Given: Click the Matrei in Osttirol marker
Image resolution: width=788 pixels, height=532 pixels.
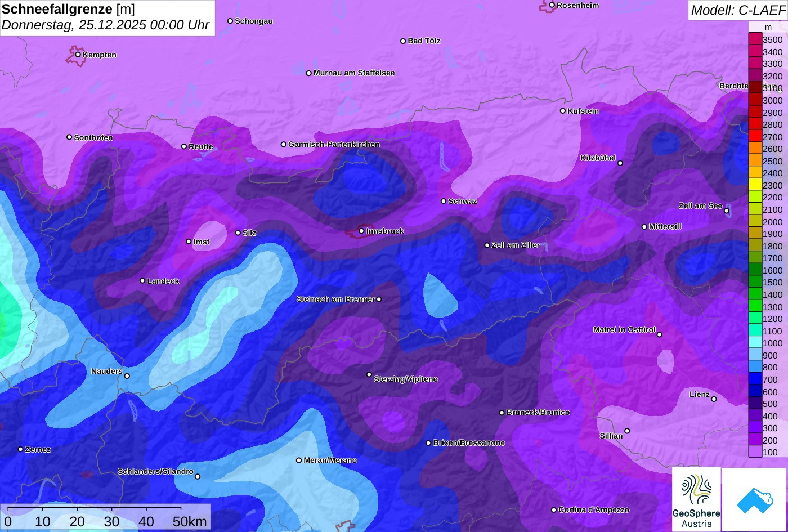Looking at the screenshot, I should tap(660, 334).
